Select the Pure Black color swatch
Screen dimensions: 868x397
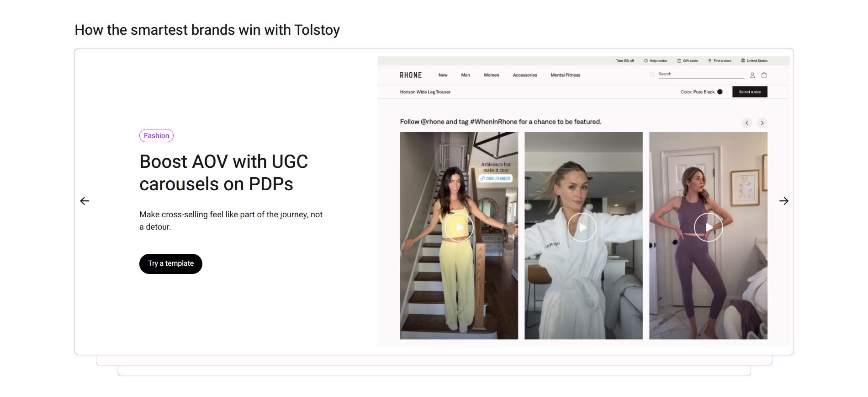click(x=720, y=92)
